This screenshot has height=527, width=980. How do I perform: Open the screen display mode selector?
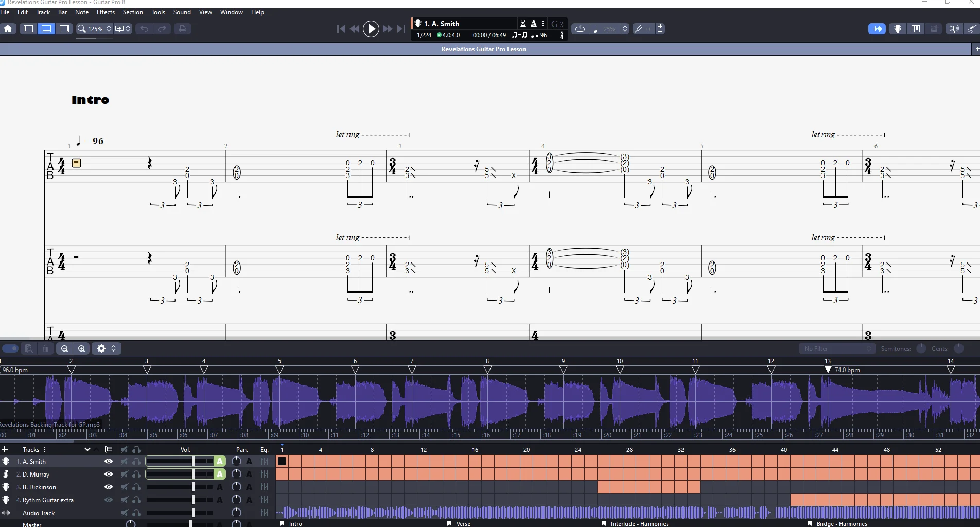(x=123, y=29)
